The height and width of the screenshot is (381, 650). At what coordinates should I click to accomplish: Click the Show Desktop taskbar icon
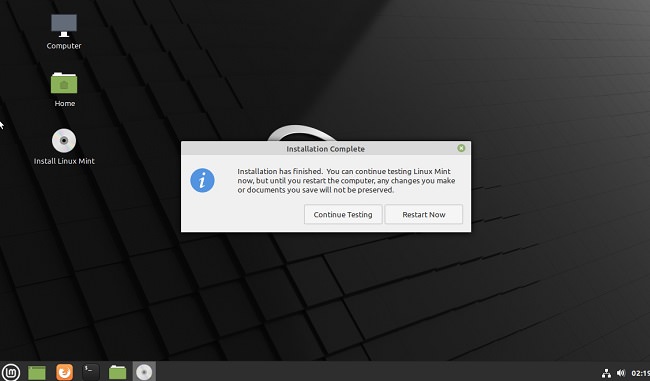pos(37,372)
